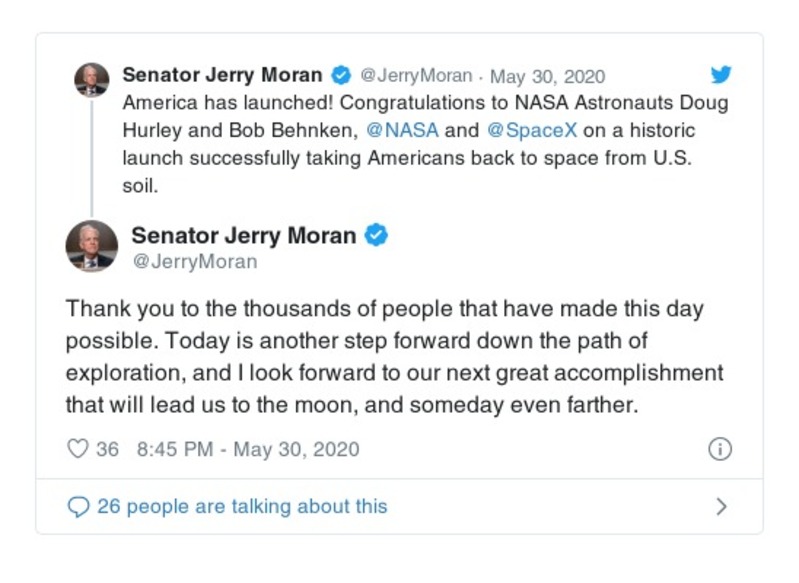Click the parent tweet's "May 30, 2020" date

pyautogui.click(x=547, y=77)
